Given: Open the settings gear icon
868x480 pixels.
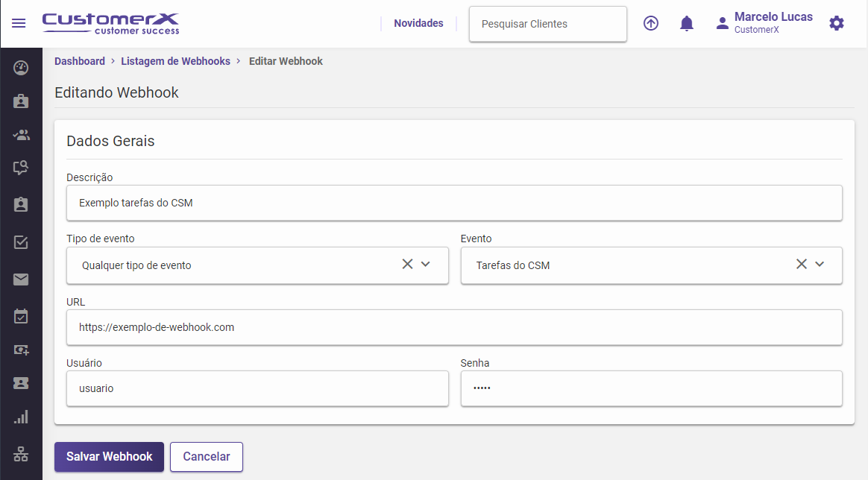Looking at the screenshot, I should (x=837, y=24).
